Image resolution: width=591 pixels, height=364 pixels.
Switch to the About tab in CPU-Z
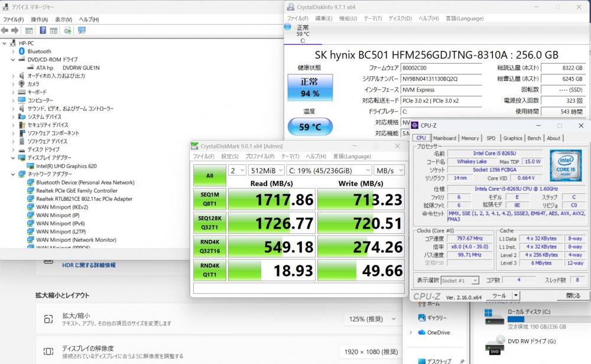pos(553,138)
